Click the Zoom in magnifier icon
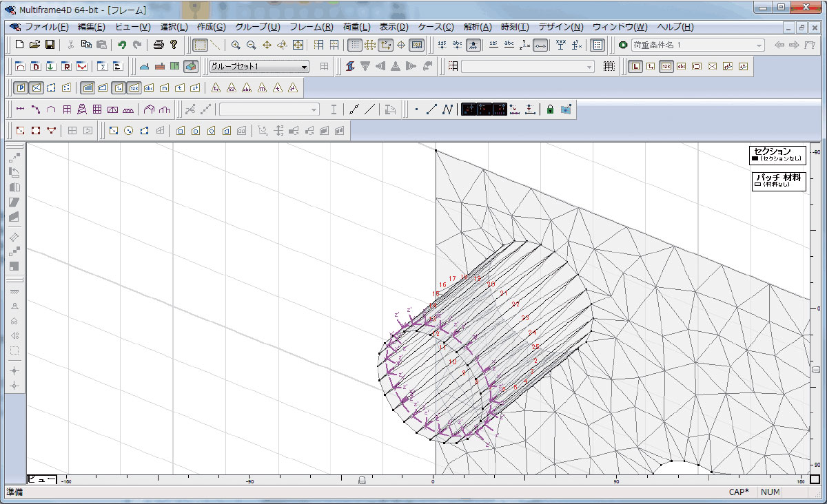This screenshot has height=504, width=827. coord(236,45)
